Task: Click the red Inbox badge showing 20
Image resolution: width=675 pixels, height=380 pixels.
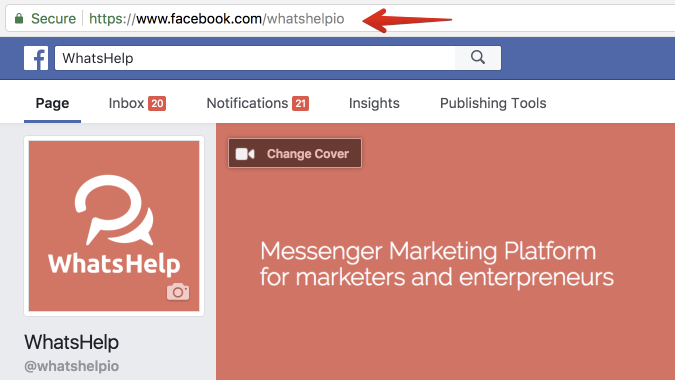Action: pyautogui.click(x=157, y=103)
